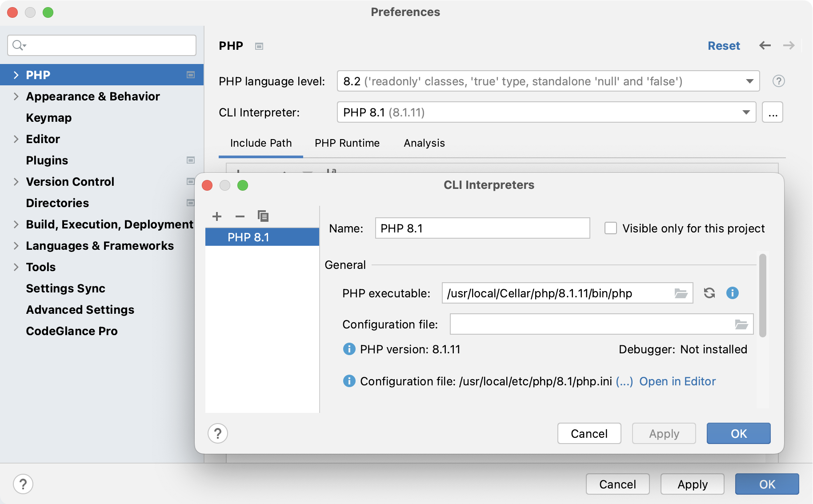Copy the selected interpreter configuration

tap(263, 216)
